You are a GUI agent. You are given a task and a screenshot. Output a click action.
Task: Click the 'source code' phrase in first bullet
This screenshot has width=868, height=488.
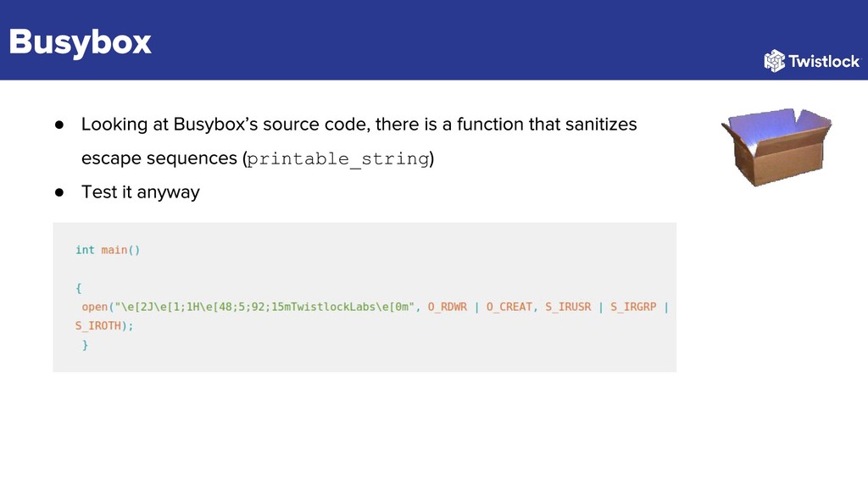(x=315, y=125)
